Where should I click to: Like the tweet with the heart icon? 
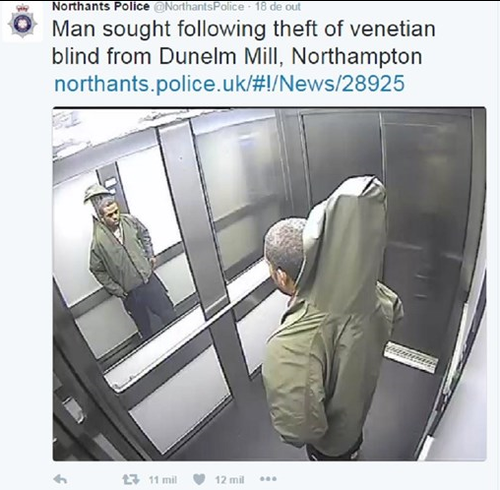[199, 479]
